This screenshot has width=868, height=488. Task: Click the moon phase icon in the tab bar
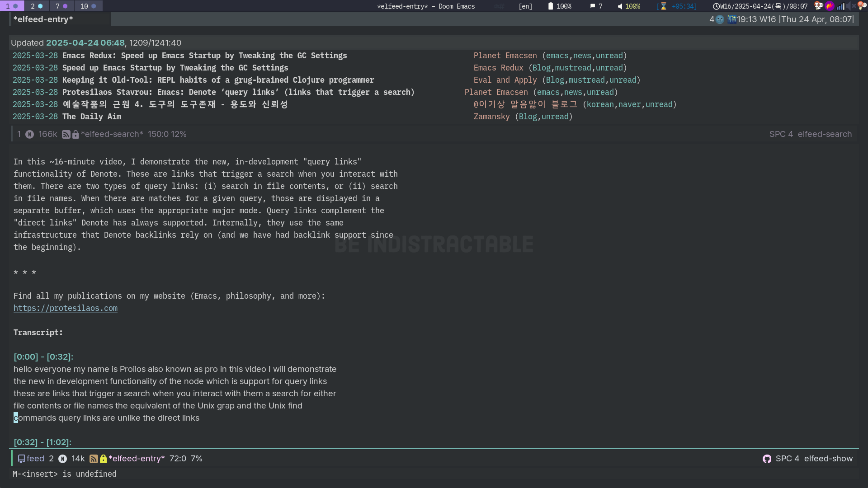click(720, 19)
